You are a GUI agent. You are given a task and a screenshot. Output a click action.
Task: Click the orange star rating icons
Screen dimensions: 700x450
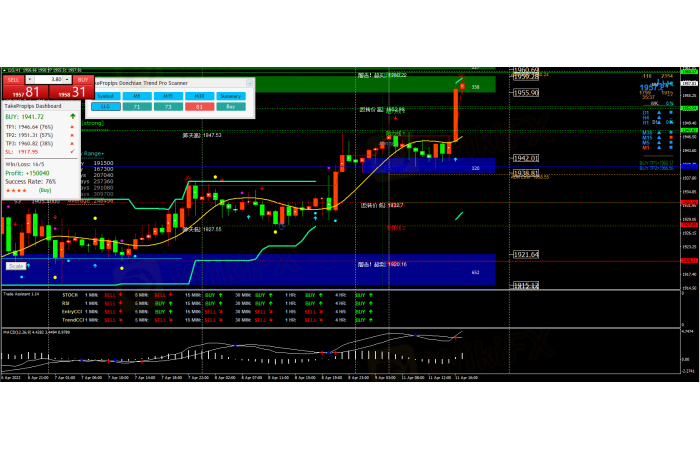click(x=17, y=188)
